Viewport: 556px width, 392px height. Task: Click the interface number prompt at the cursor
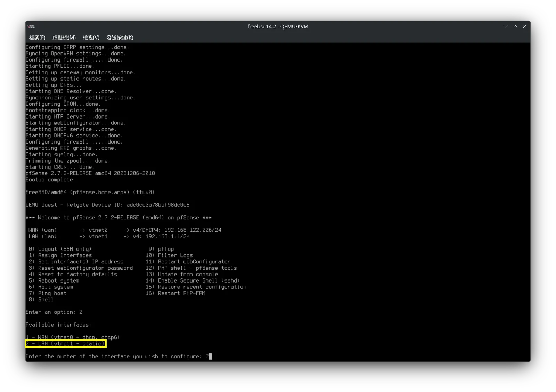pyautogui.click(x=118, y=356)
